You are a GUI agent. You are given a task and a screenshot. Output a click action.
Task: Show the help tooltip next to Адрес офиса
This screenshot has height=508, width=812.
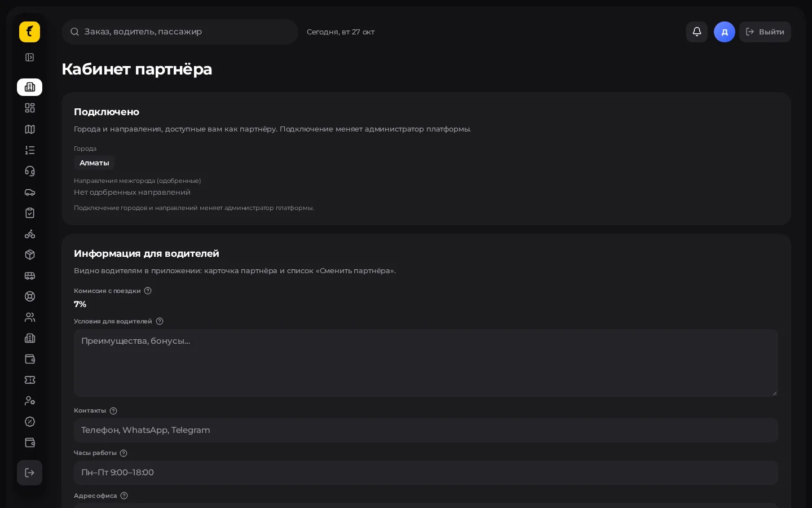point(124,496)
